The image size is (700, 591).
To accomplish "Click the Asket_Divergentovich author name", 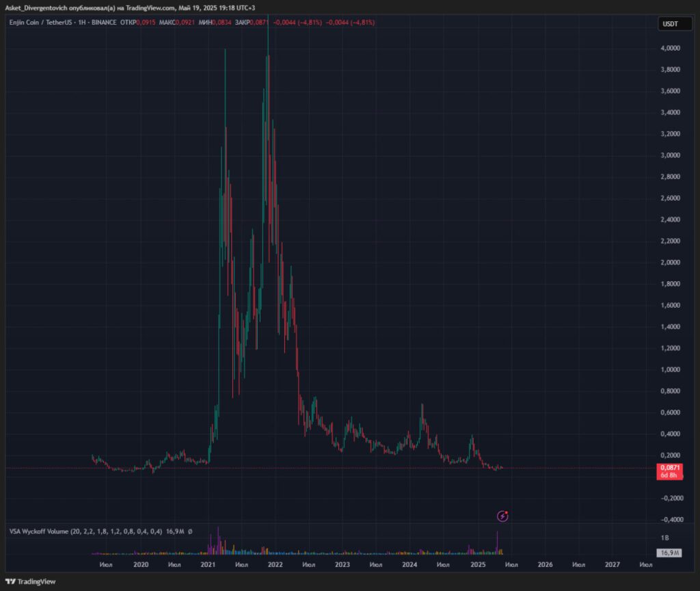I will pyautogui.click(x=34, y=7).
